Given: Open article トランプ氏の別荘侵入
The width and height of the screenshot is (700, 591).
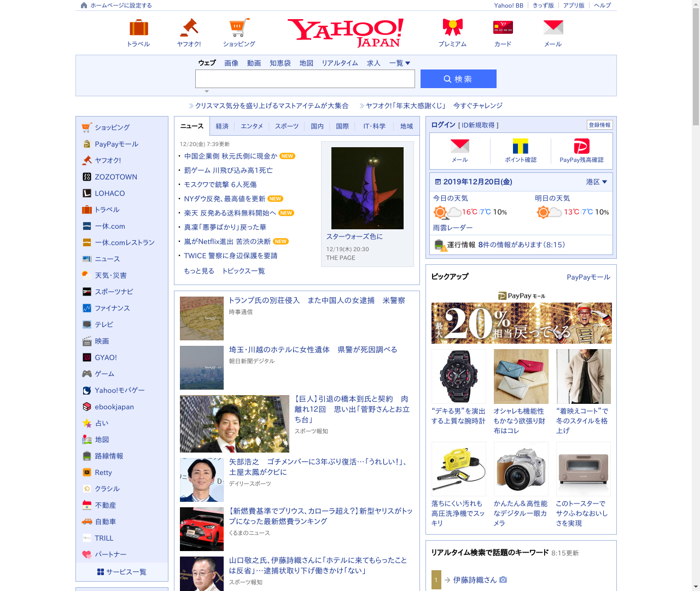Looking at the screenshot, I should point(317,300).
